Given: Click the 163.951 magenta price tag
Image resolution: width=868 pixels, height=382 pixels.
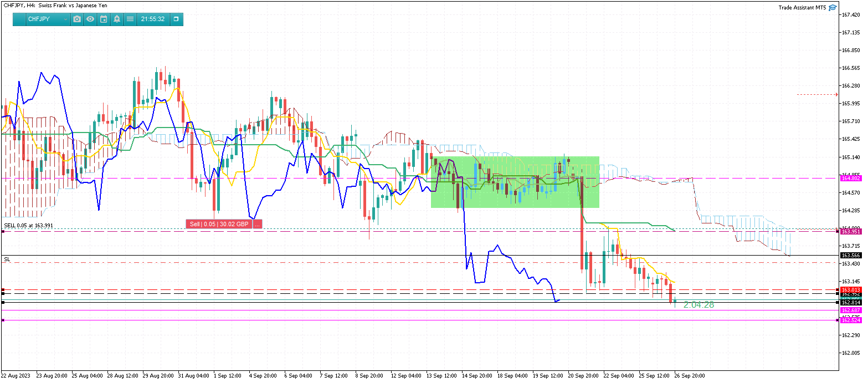Looking at the screenshot, I should (851, 231).
